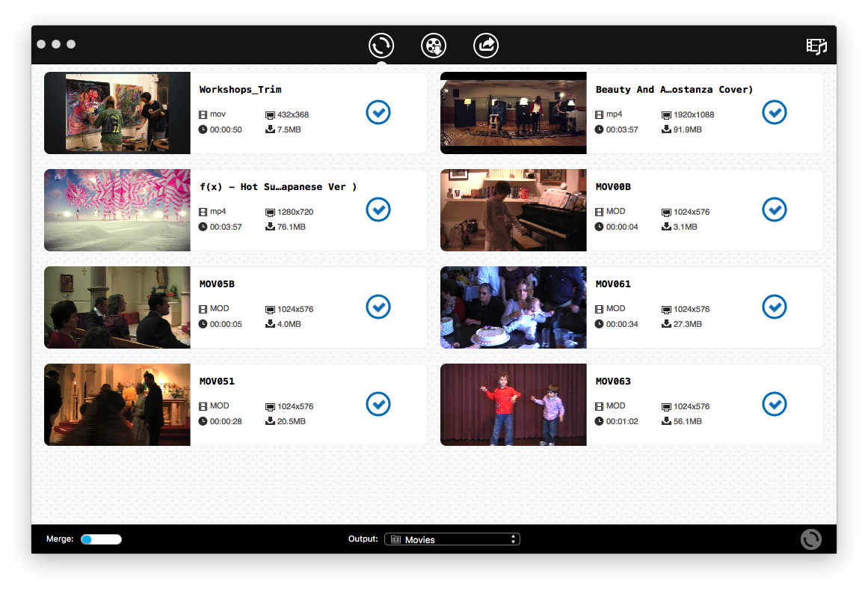Open the Output destination dropdown
Image resolution: width=868 pixels, height=591 pixels.
point(452,539)
